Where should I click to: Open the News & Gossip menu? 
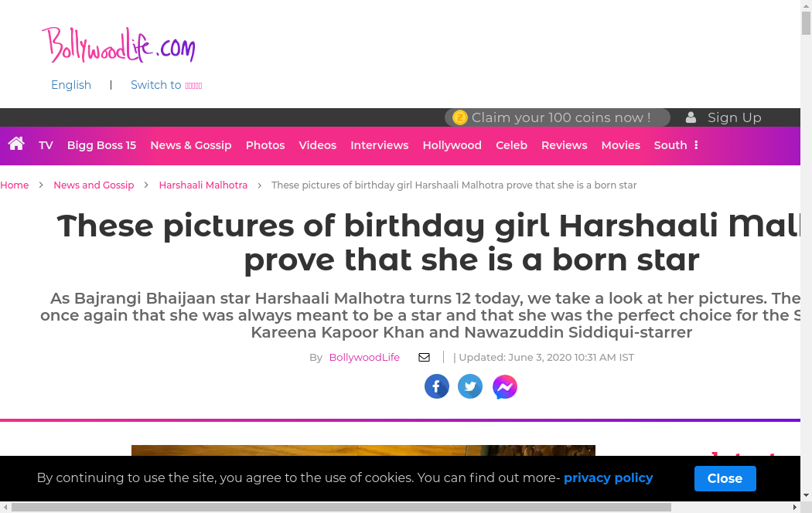coord(191,145)
